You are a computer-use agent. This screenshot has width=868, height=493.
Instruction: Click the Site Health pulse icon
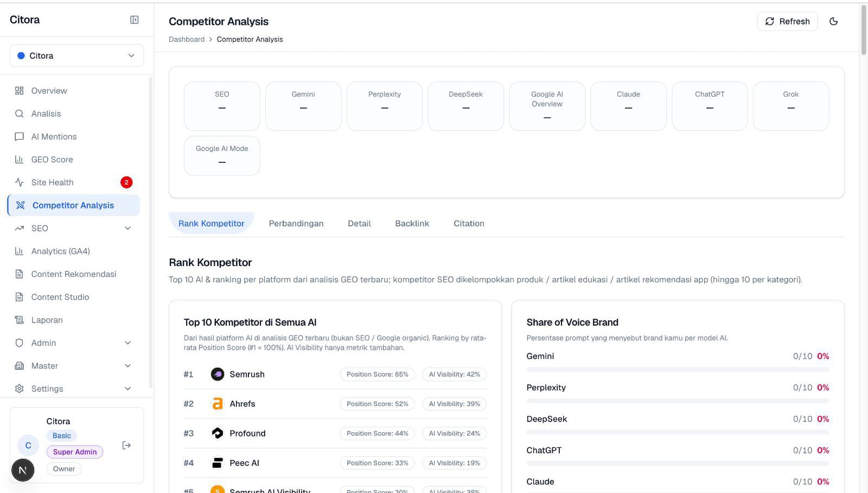click(x=20, y=182)
